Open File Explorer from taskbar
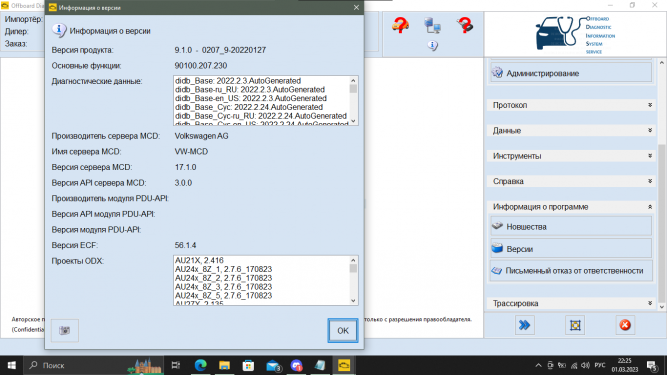This screenshot has height=375, width=667. [x=224, y=365]
